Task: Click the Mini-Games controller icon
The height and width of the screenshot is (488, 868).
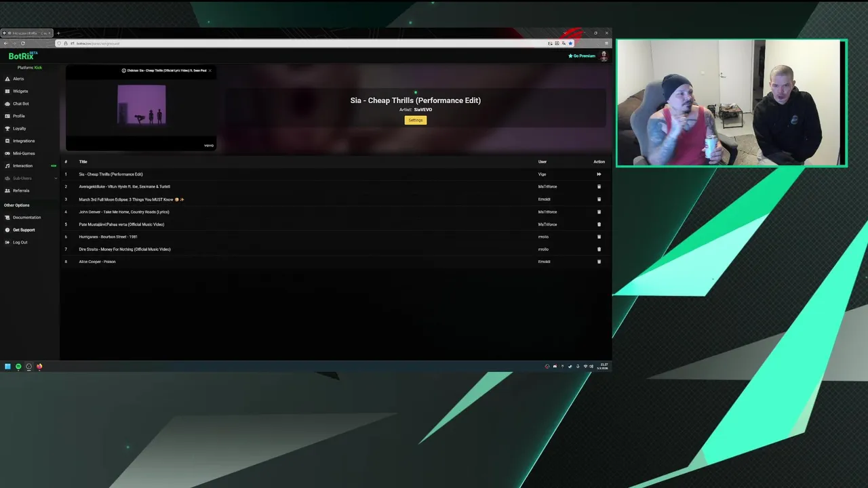Action: (7, 153)
